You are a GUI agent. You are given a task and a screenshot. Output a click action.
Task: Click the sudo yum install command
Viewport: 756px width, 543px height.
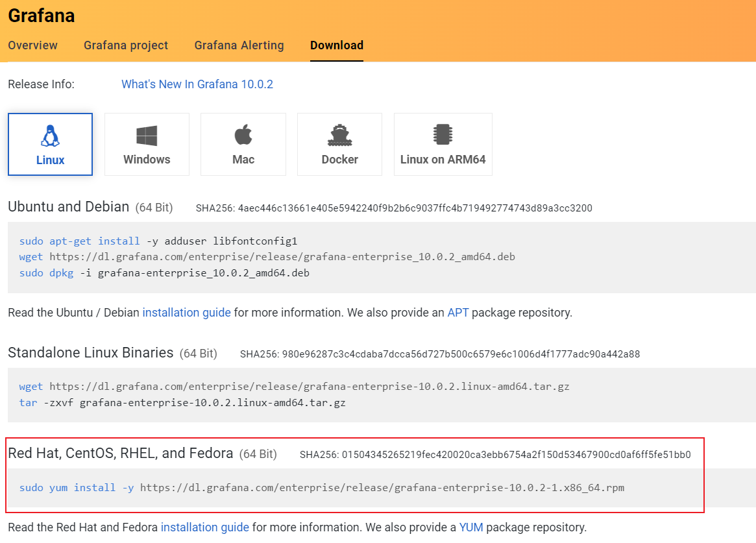[322, 487]
